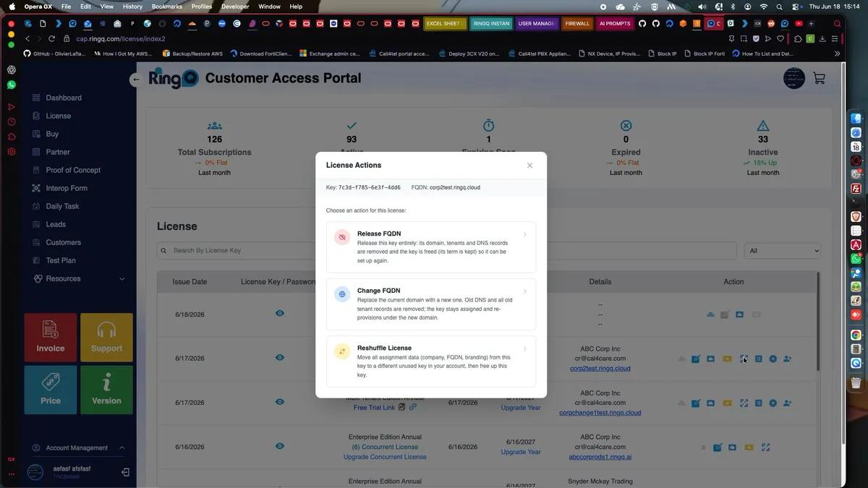The image size is (868, 488).
Task: Open the shopping cart icon
Action: tap(819, 78)
